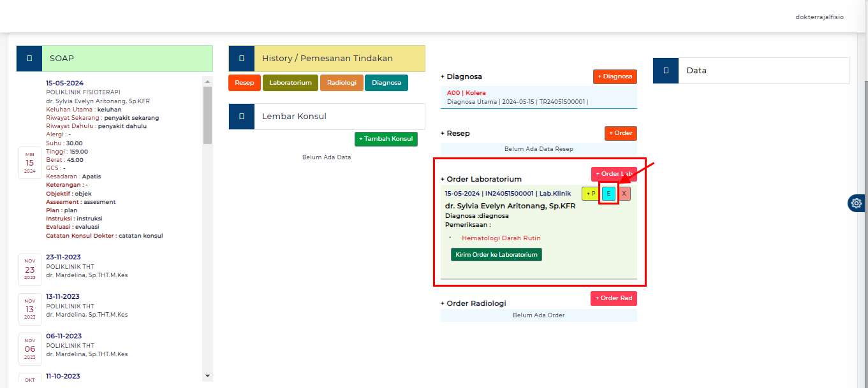Screen dimensions: 868x388
Task: Click the History / Pemesanan Tindakan panel icon
Action: [x=242, y=58]
